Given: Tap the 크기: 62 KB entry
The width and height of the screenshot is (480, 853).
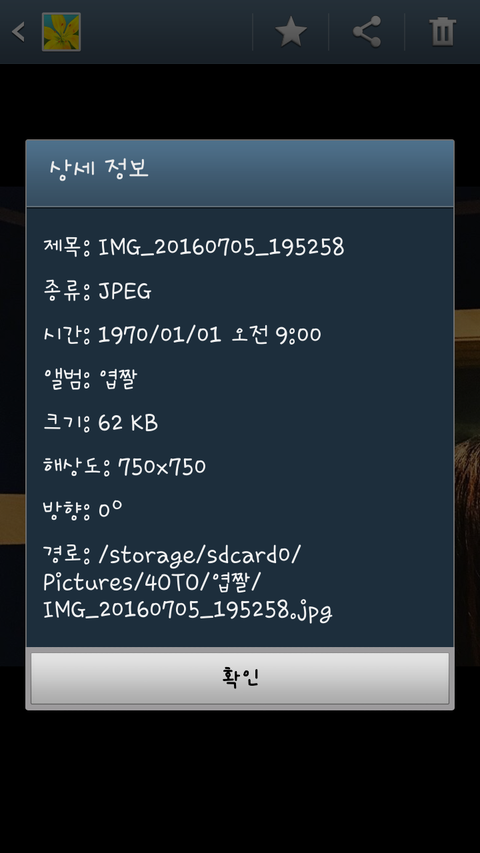Looking at the screenshot, I should pyautogui.click(x=101, y=423).
